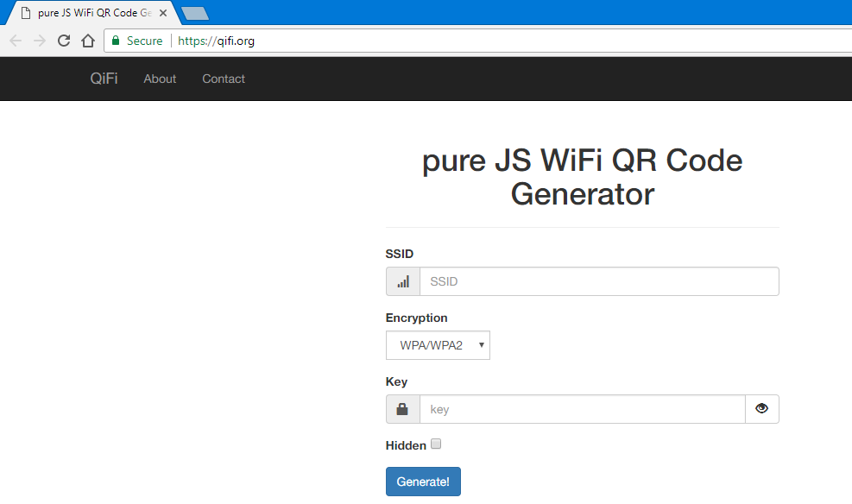Click the browser forward arrow
This screenshot has width=852, height=504.
[40, 41]
